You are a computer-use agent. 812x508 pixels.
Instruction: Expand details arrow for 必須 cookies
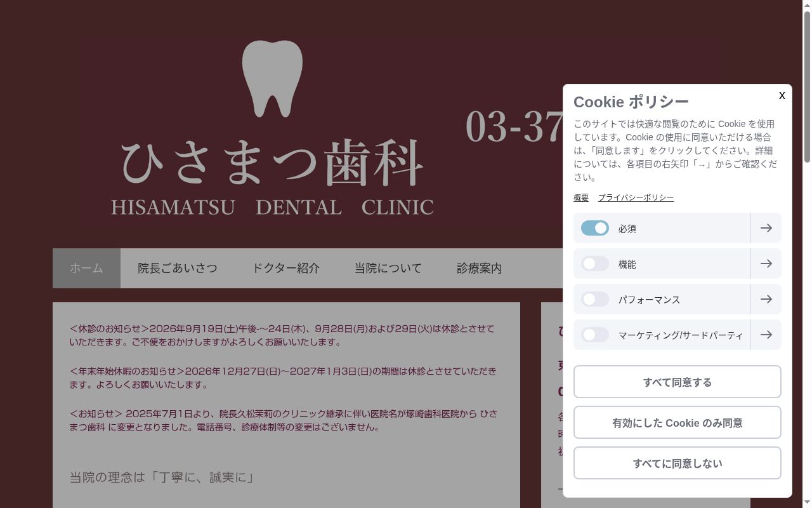coord(766,228)
